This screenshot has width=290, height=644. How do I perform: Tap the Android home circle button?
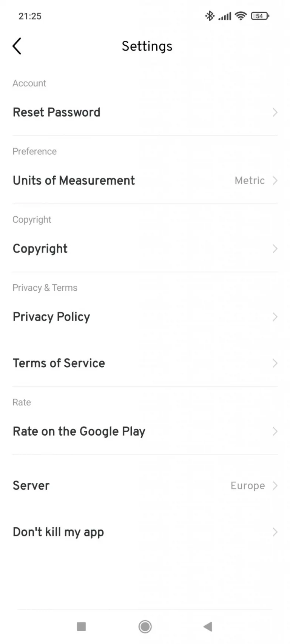pos(145,627)
